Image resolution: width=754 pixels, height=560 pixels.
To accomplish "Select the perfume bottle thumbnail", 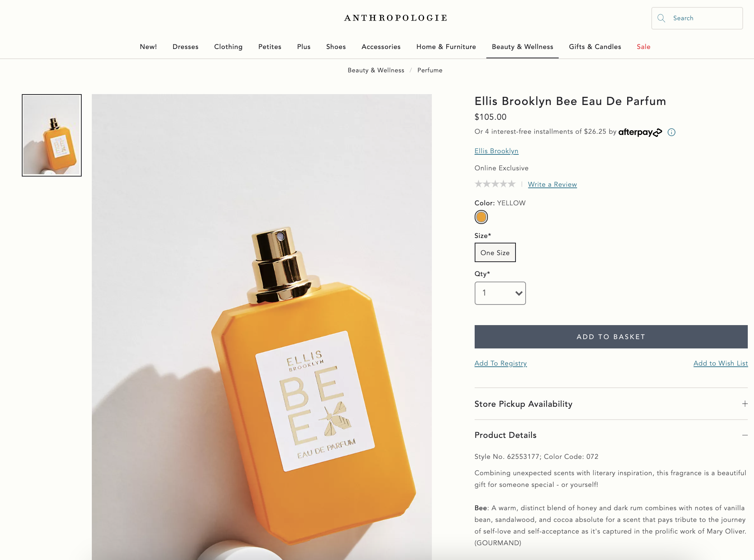I will point(52,135).
